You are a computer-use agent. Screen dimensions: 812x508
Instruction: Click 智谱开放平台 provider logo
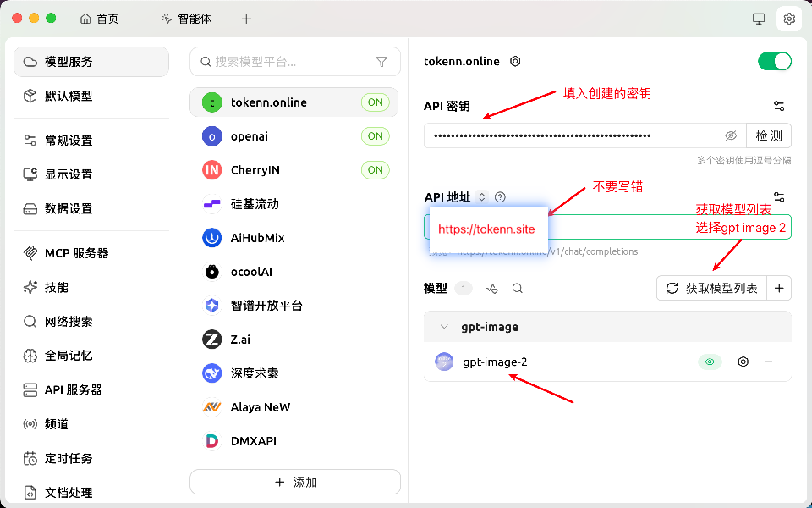click(x=211, y=306)
